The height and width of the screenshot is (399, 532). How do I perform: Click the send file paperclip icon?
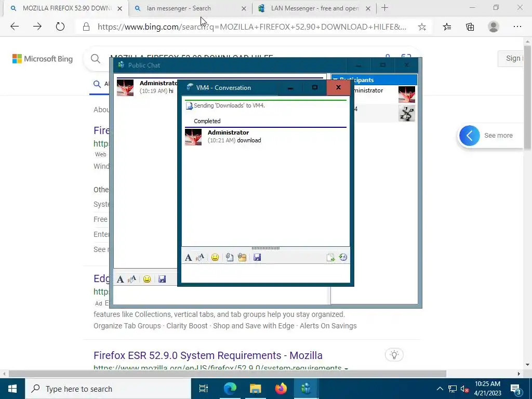coord(229,258)
